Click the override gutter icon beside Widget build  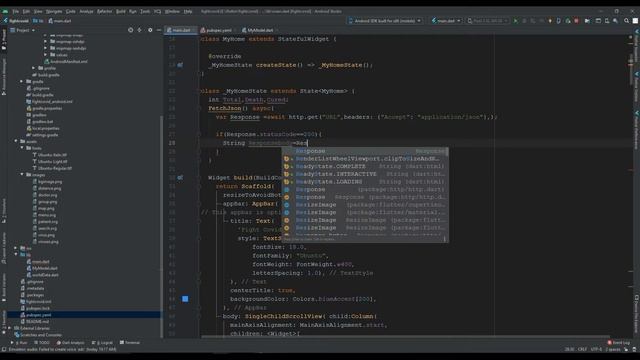point(180,178)
